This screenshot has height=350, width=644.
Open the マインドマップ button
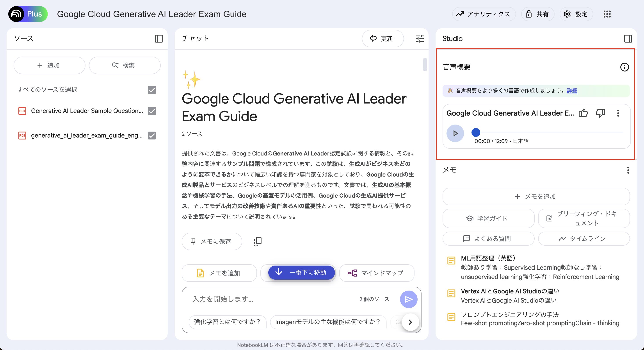click(x=377, y=273)
